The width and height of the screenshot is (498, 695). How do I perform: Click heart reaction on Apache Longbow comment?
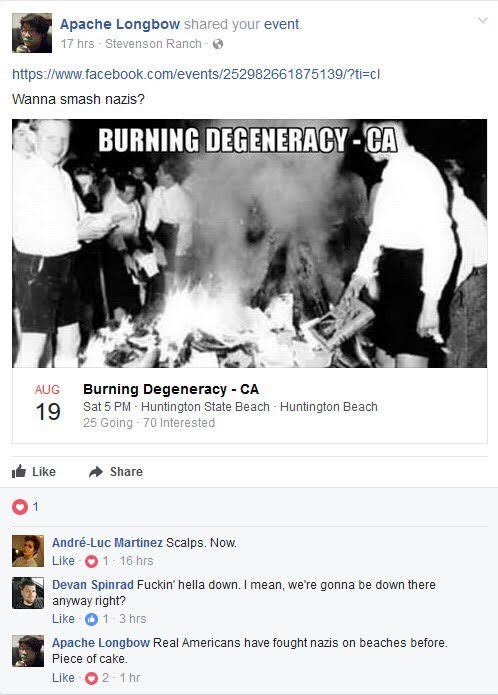(x=91, y=678)
